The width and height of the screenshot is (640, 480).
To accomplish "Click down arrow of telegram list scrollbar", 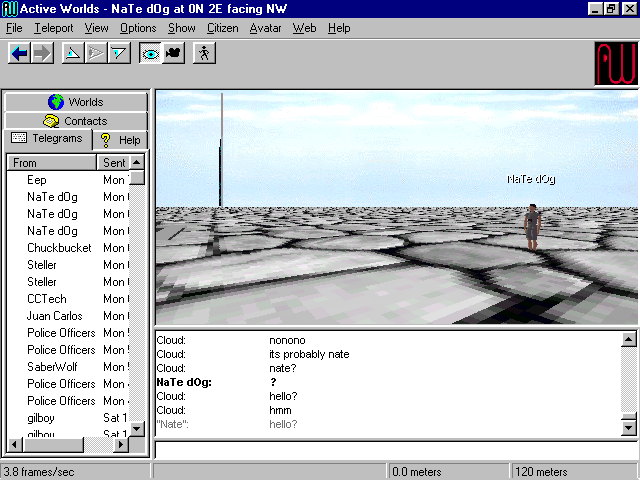I will (x=137, y=429).
